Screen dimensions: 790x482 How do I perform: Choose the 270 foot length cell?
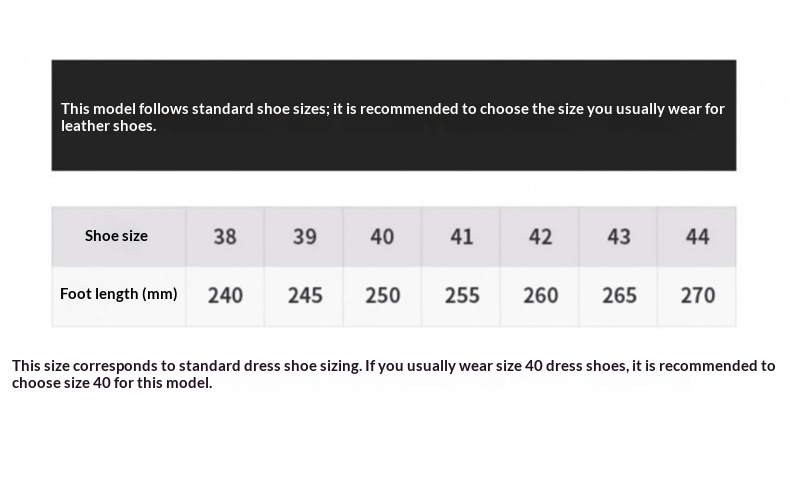click(x=697, y=295)
